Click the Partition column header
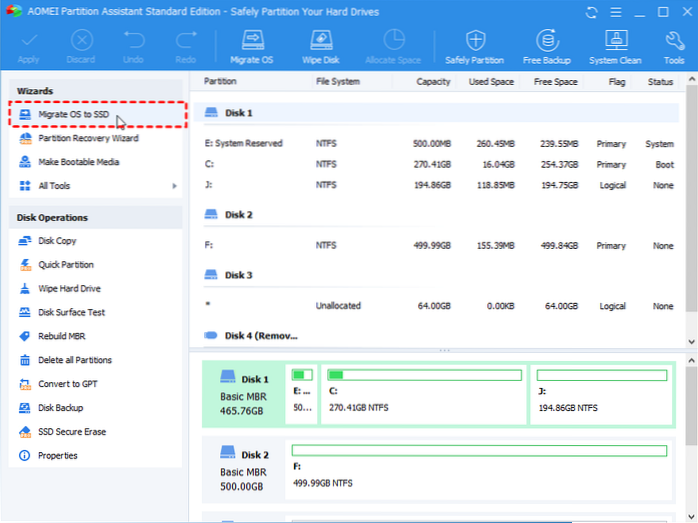 pos(220,81)
